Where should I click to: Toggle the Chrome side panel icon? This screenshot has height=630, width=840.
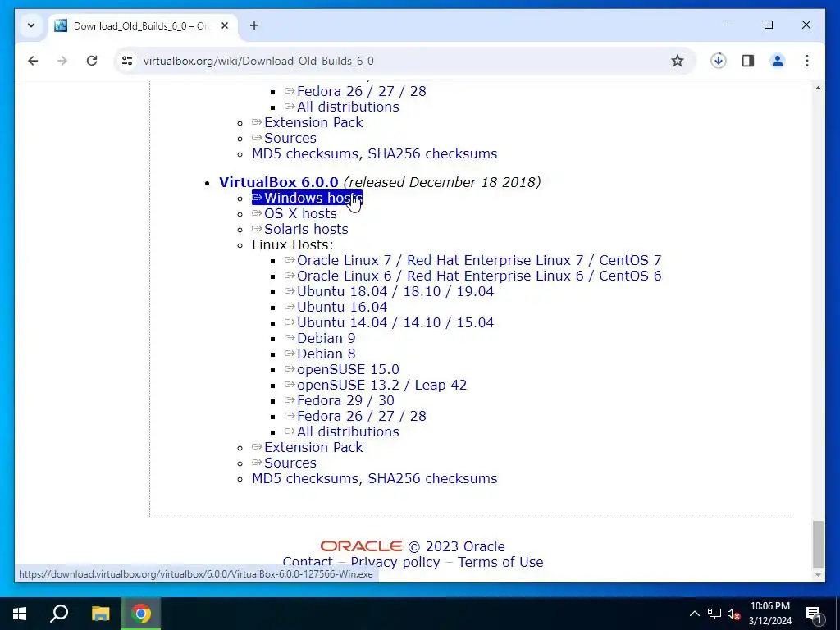click(x=748, y=61)
